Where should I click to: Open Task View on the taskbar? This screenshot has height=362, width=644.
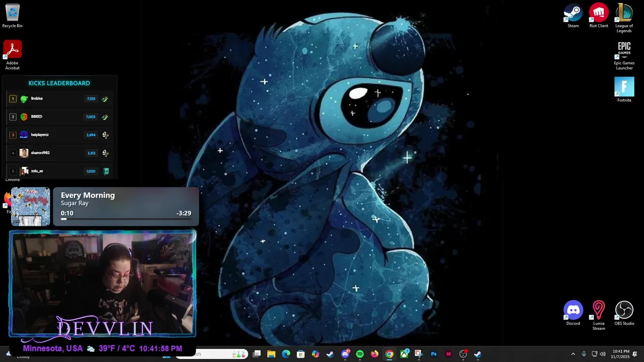click(257, 354)
